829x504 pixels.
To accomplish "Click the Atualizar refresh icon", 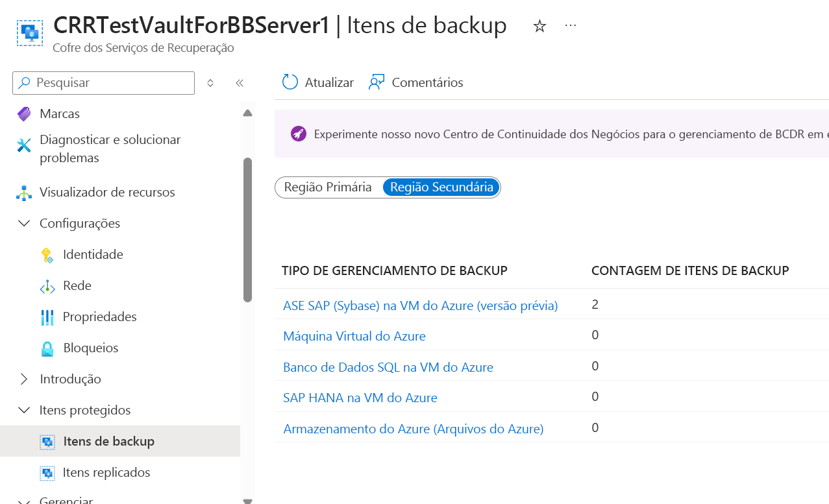I will pyautogui.click(x=290, y=82).
